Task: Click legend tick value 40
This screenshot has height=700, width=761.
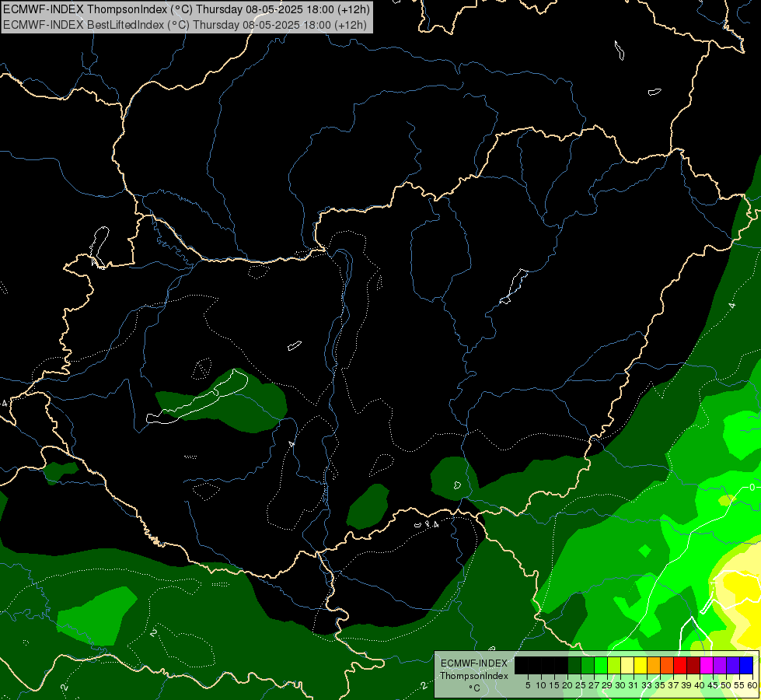Action: pos(700,685)
